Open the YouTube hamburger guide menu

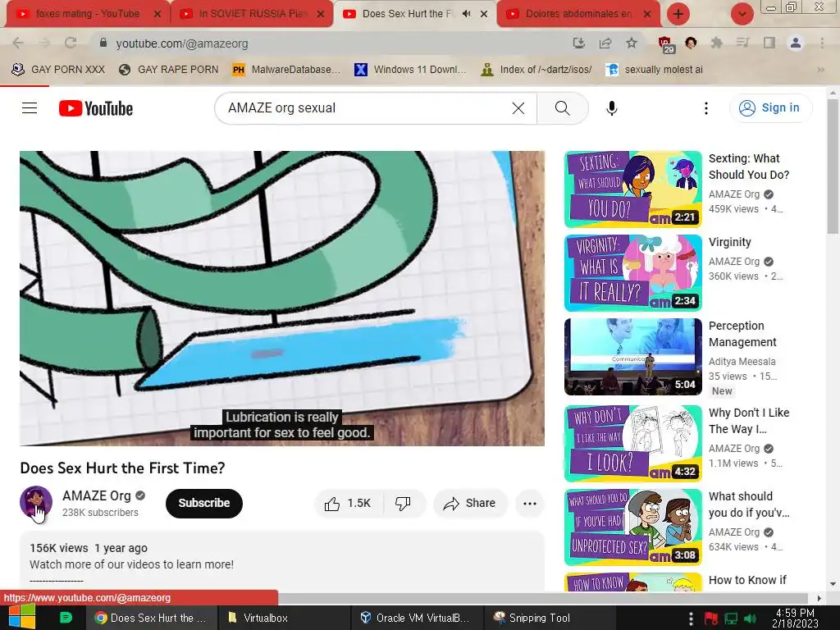30,108
